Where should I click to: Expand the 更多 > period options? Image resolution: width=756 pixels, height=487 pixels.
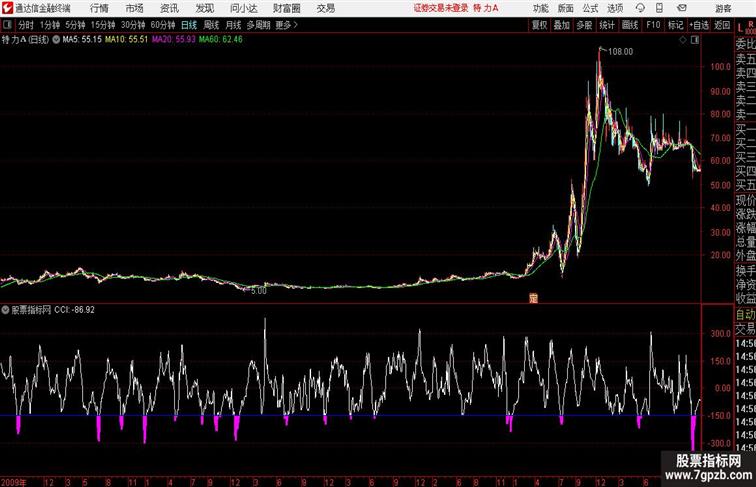click(x=287, y=25)
